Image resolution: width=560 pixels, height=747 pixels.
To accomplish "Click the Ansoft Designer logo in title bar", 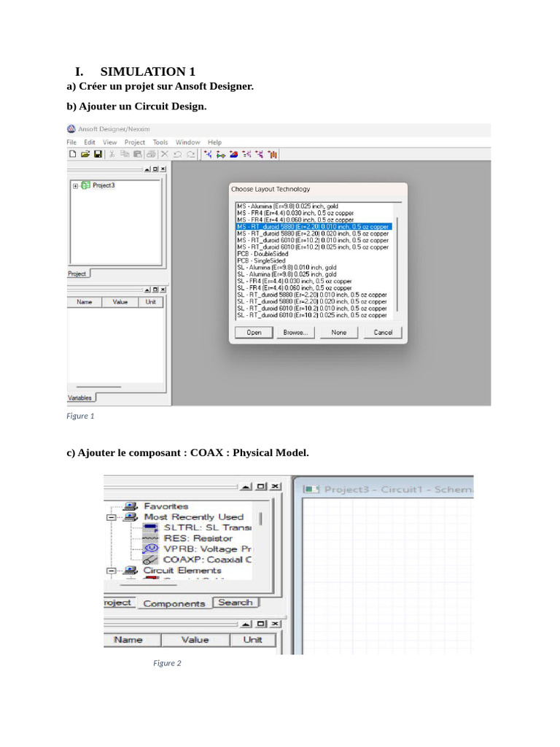I will 71,128.
